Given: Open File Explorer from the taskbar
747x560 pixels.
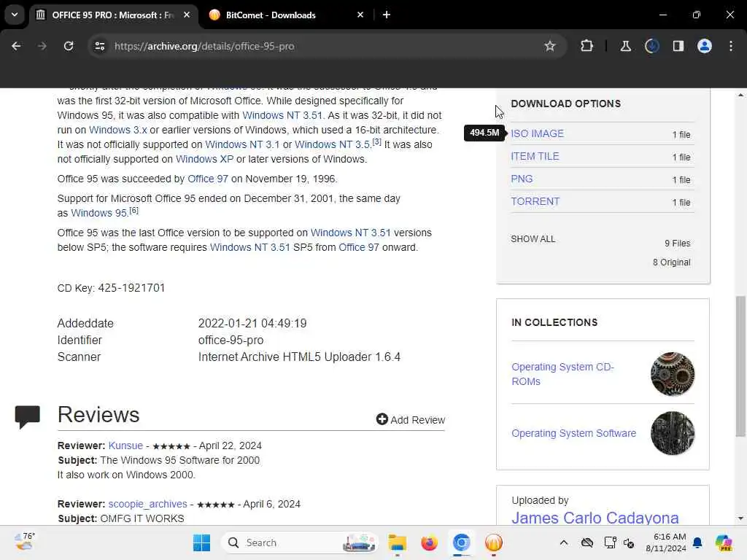Looking at the screenshot, I should (397, 542).
